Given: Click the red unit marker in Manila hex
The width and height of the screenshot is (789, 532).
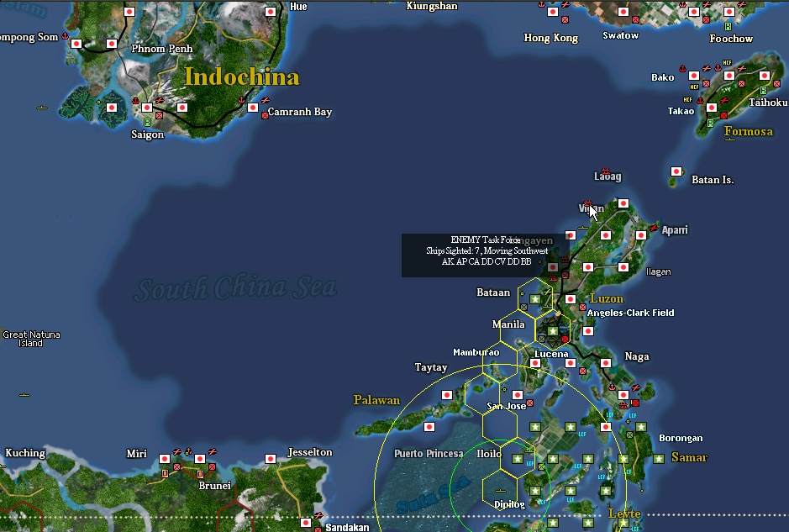Looking at the screenshot, I should pos(565,340).
